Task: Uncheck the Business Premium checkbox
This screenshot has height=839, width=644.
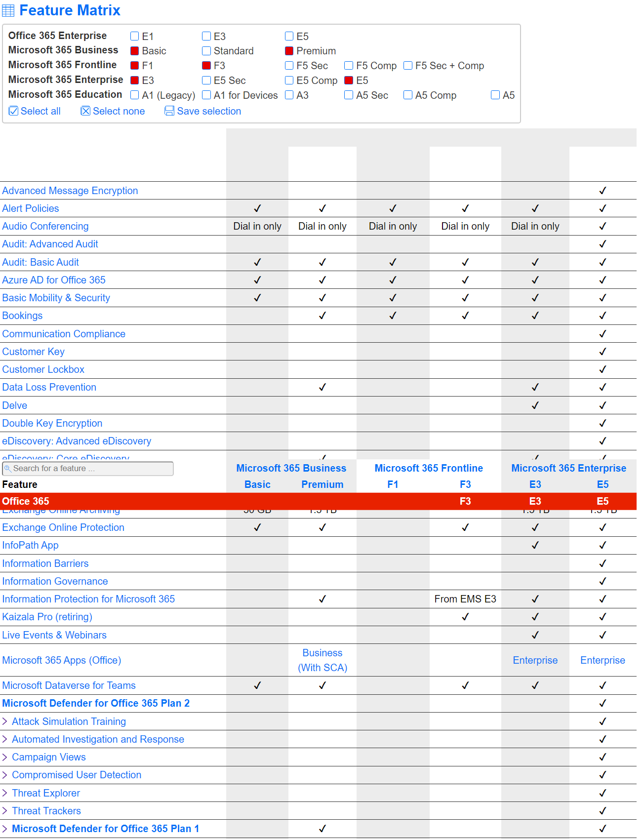Action: click(289, 51)
